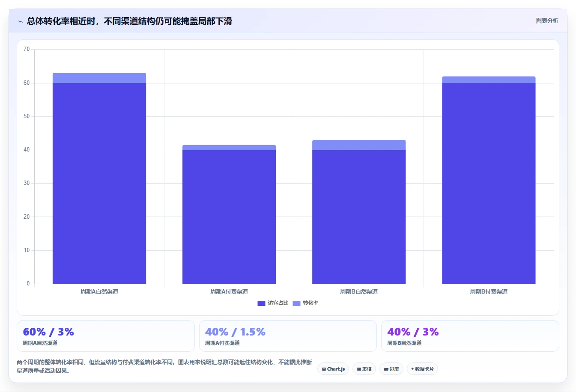Screen dimensions: 576x392
Task: Select the purple 40% / 3% card value
Action: 413,332
